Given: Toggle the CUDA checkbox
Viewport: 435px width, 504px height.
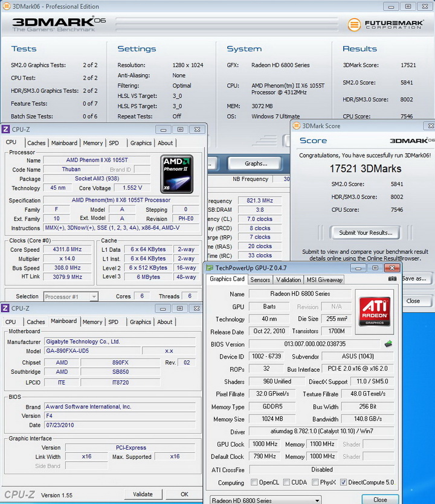Looking at the screenshot, I should (x=286, y=482).
